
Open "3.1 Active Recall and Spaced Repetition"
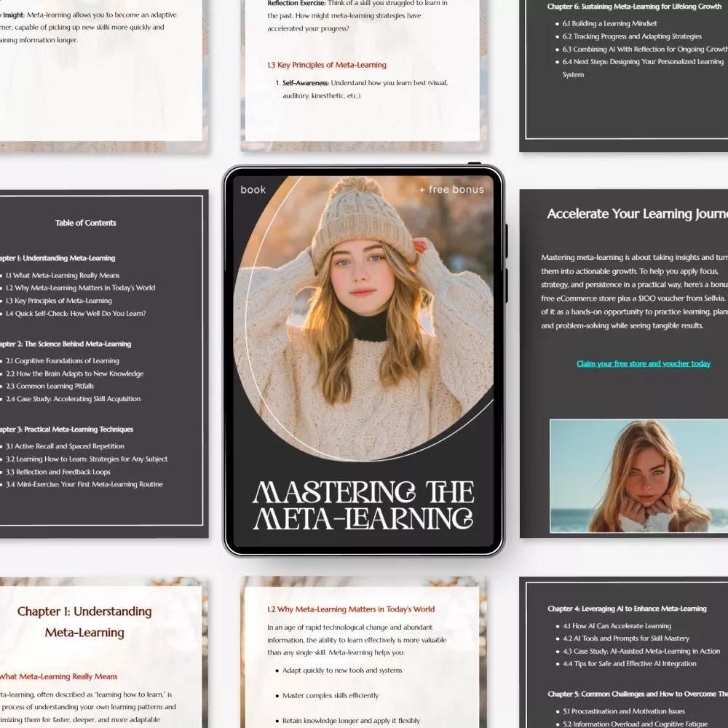point(65,446)
